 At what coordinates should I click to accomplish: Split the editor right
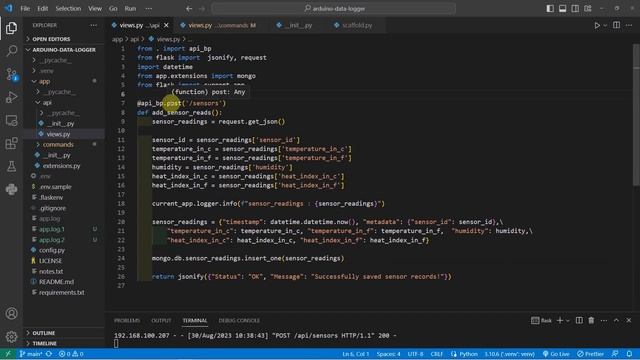(616, 25)
